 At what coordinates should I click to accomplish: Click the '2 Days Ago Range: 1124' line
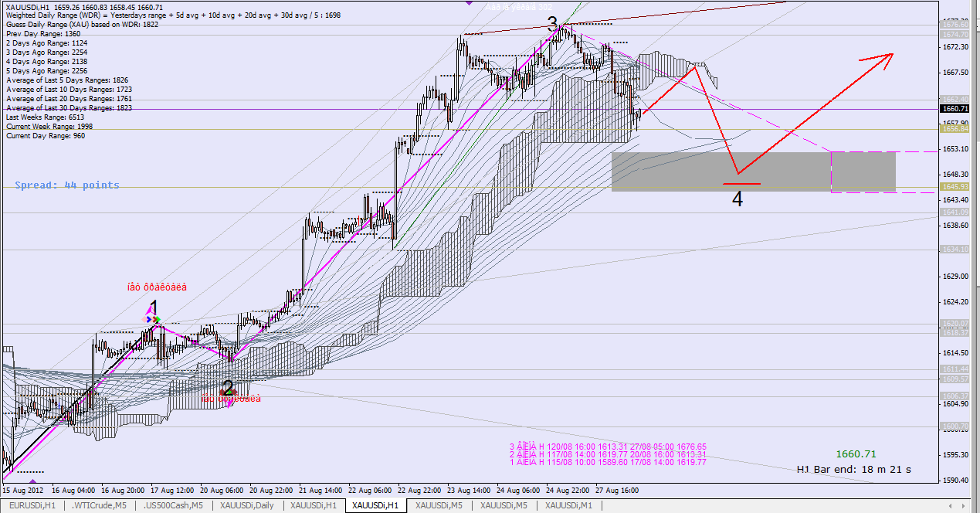(x=47, y=43)
